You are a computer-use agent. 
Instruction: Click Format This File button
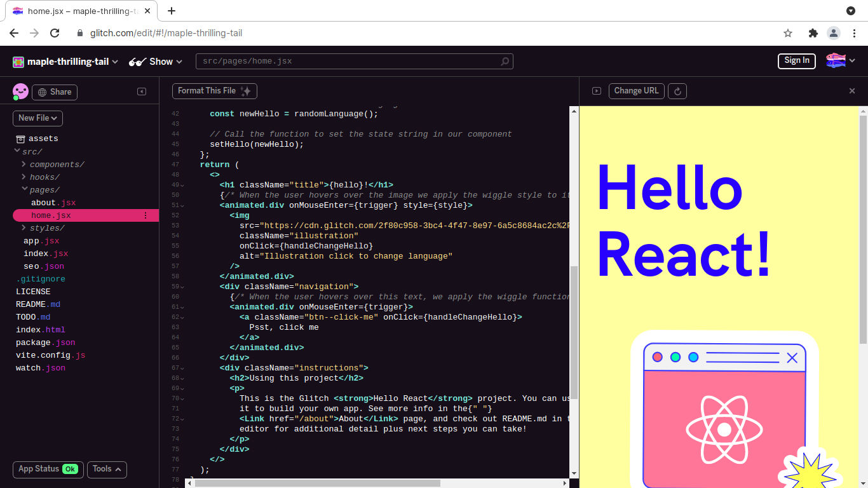[215, 91]
